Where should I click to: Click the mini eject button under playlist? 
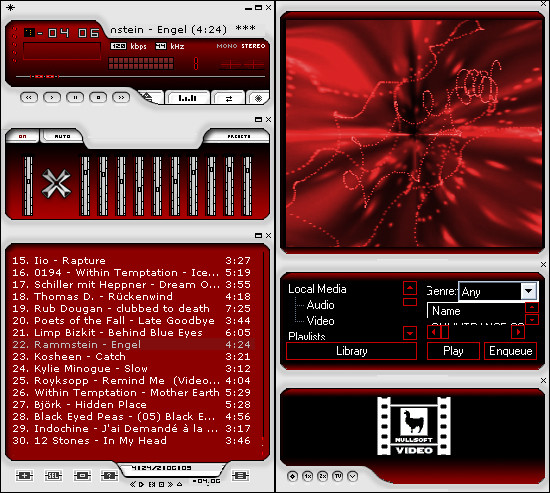click(180, 484)
